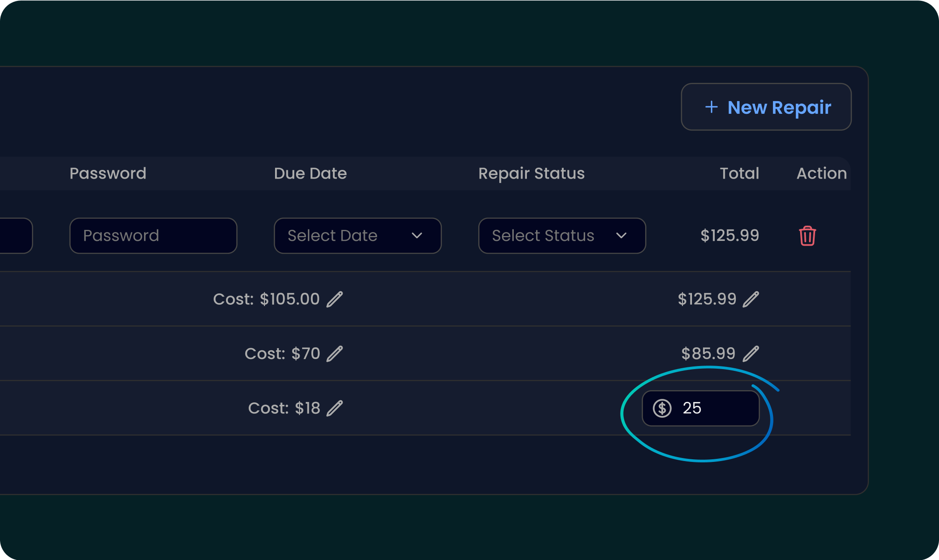This screenshot has height=560, width=939.
Task: Delete the repair using the trash icon
Action: [807, 236]
